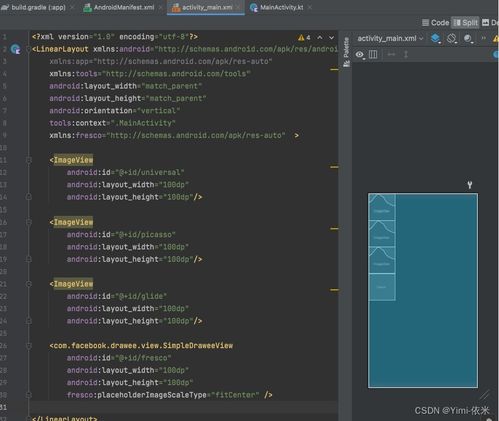Switch editor to Code-only view mode
The image size is (499, 421).
436,23
